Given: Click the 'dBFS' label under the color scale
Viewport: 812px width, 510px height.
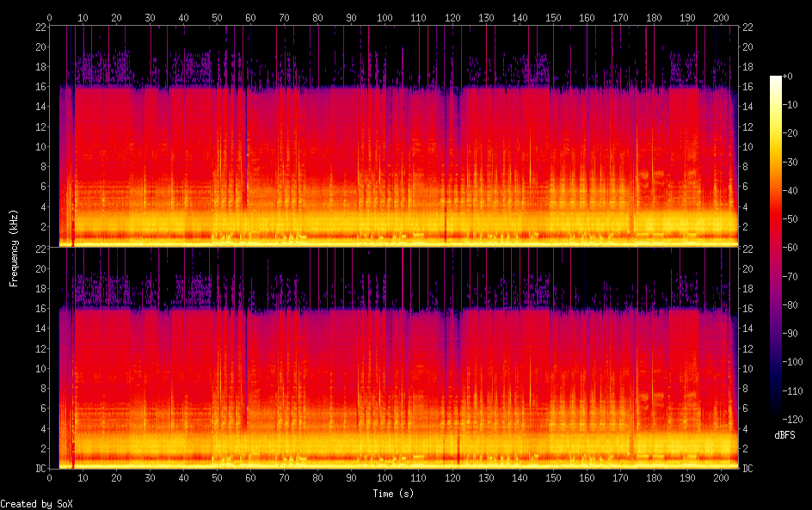Looking at the screenshot, I should tap(784, 436).
